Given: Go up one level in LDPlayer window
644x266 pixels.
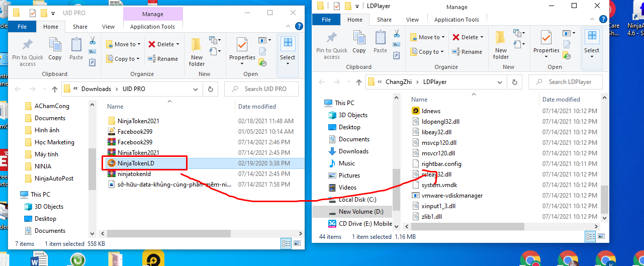Looking at the screenshot, I should point(358,82).
